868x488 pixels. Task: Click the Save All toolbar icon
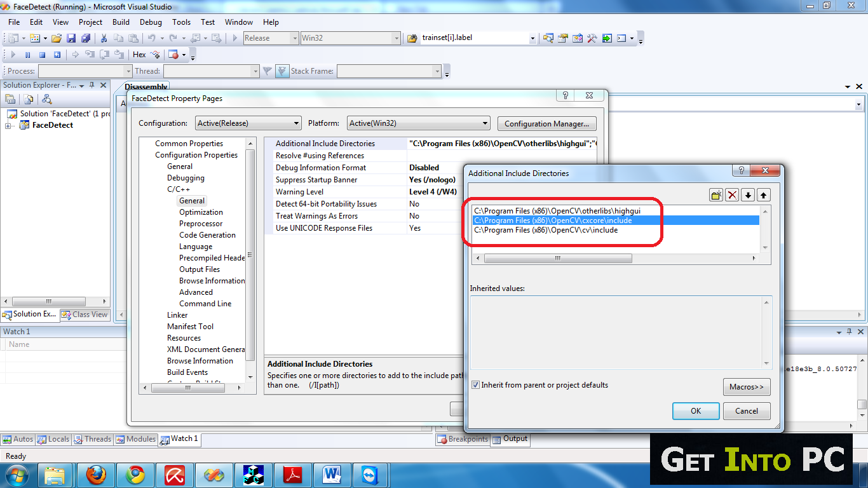[x=85, y=38]
